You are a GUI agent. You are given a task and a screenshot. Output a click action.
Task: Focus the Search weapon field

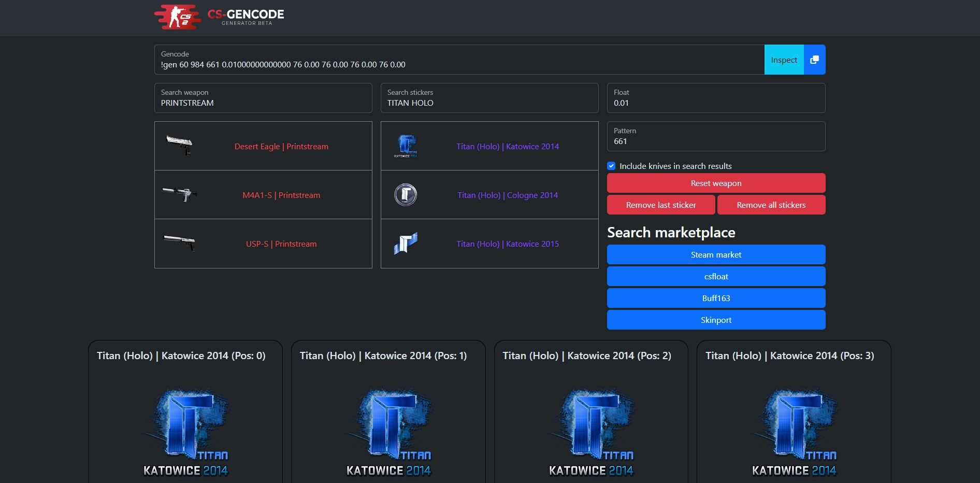[x=263, y=98]
